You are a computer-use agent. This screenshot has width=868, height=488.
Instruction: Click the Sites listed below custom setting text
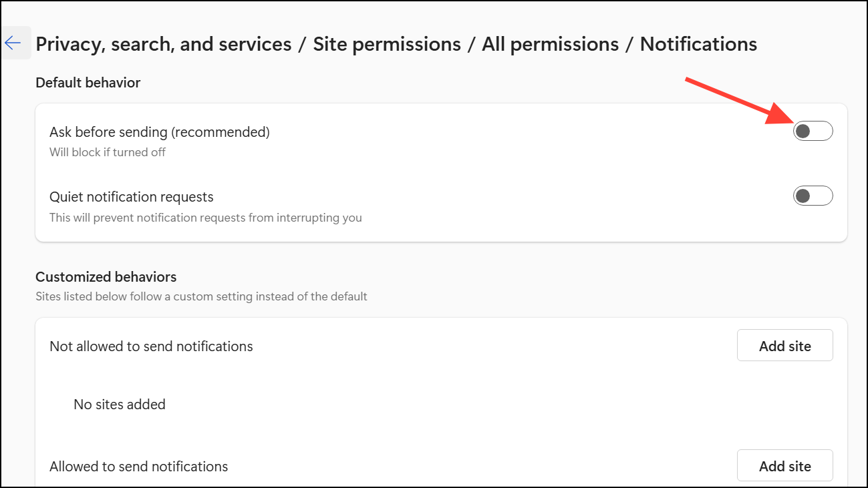click(x=201, y=296)
